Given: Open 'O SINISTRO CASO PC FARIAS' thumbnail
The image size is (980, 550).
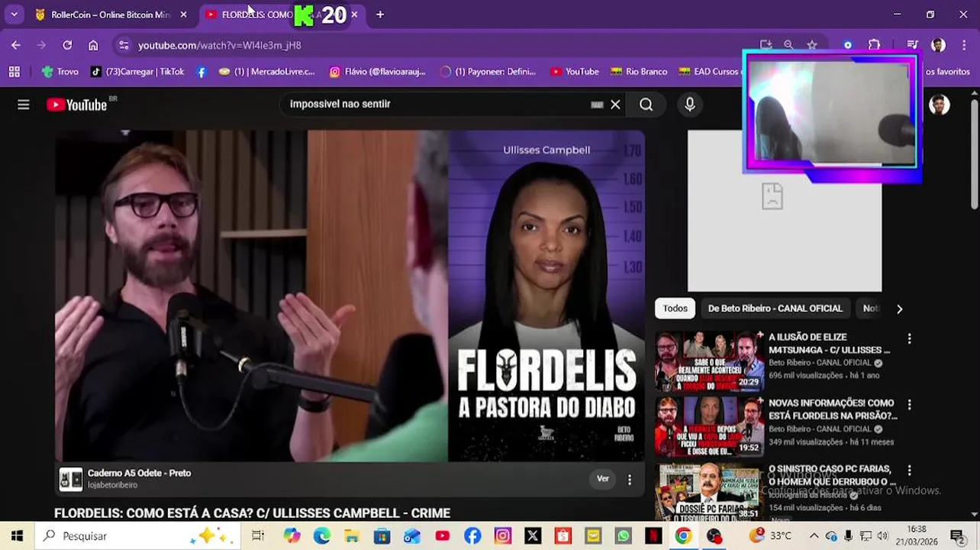Looking at the screenshot, I should [709, 491].
